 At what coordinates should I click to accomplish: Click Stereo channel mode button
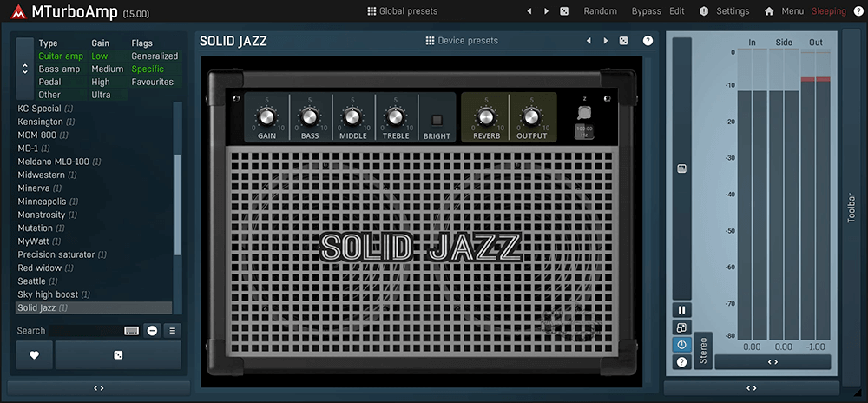703,350
